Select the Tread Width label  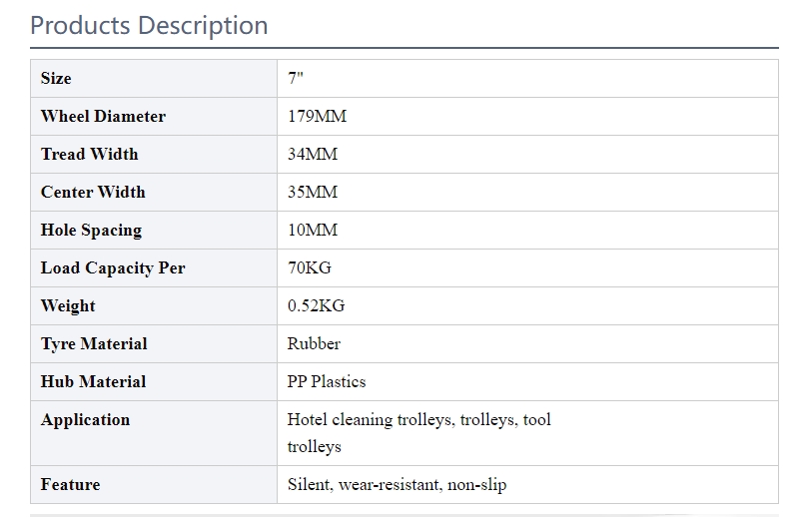[x=90, y=154]
